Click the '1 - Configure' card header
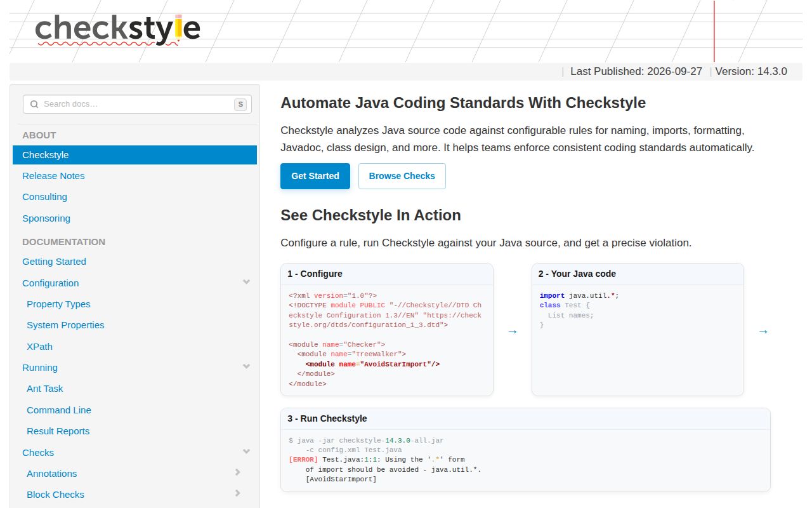This screenshot has height=508, width=812. pos(387,274)
